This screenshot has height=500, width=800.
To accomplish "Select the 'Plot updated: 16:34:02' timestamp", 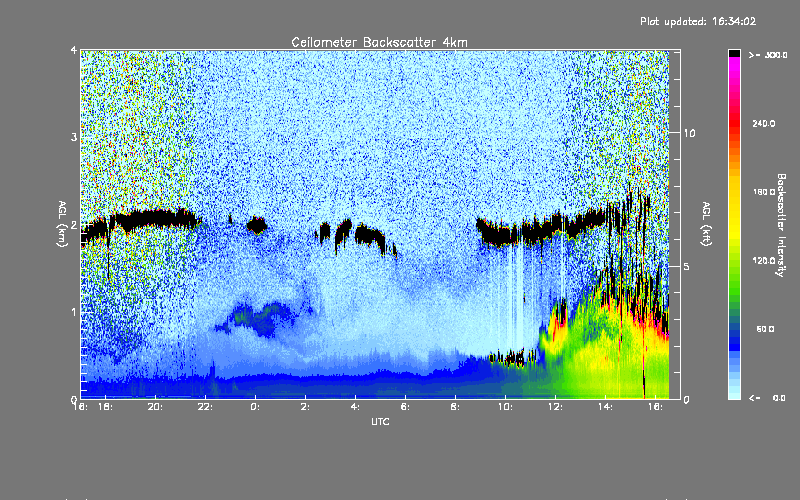I will point(698,21).
